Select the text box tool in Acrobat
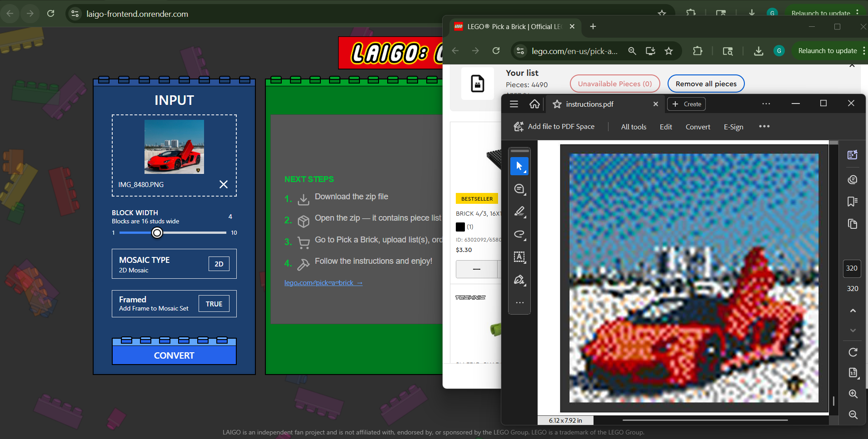Screen dimensions: 868x439 pos(519,257)
